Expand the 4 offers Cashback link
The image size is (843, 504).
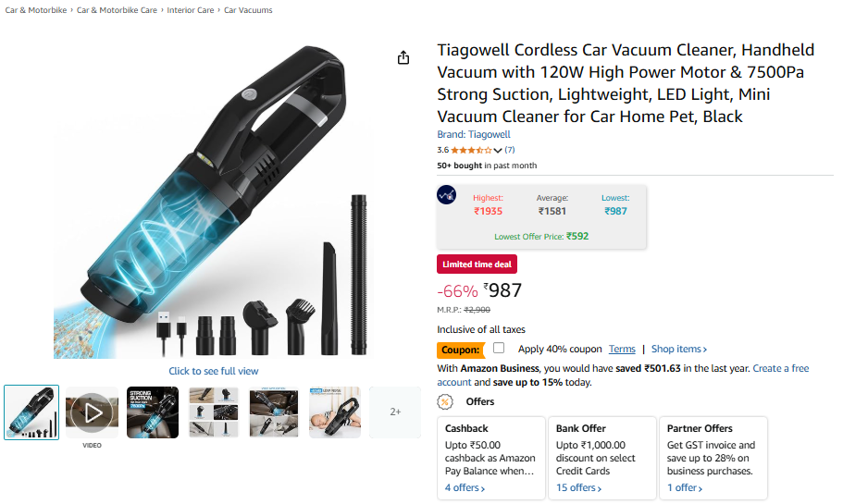465,488
